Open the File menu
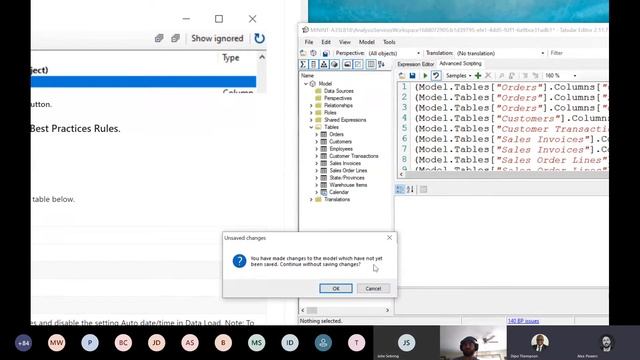640x360 pixels. (309, 42)
